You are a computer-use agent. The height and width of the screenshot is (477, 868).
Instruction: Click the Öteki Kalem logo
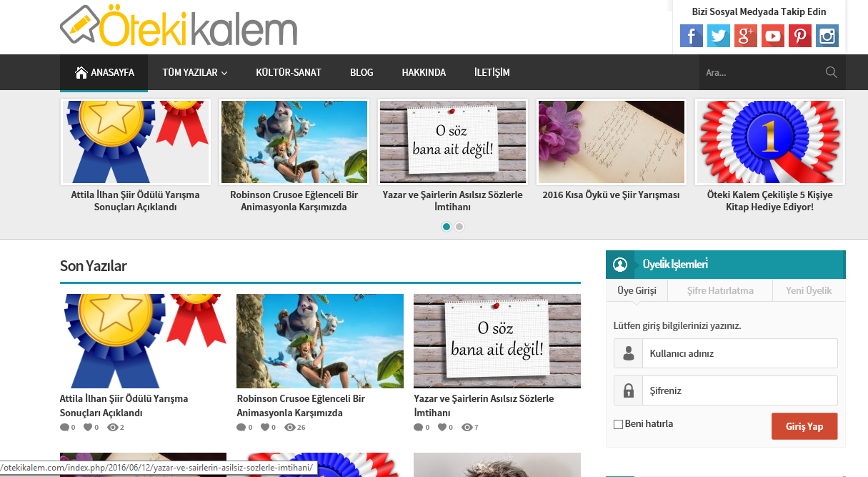pyautogui.click(x=179, y=27)
